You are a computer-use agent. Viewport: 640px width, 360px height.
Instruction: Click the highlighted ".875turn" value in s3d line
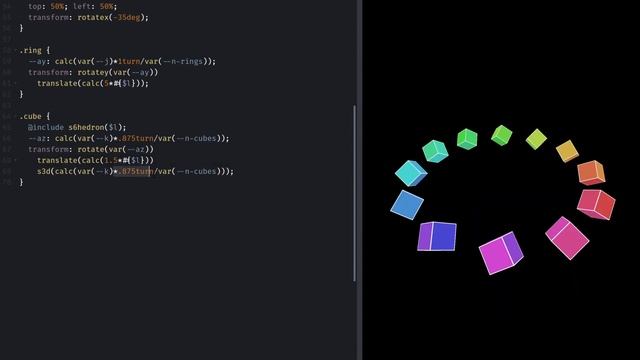click(x=134, y=171)
